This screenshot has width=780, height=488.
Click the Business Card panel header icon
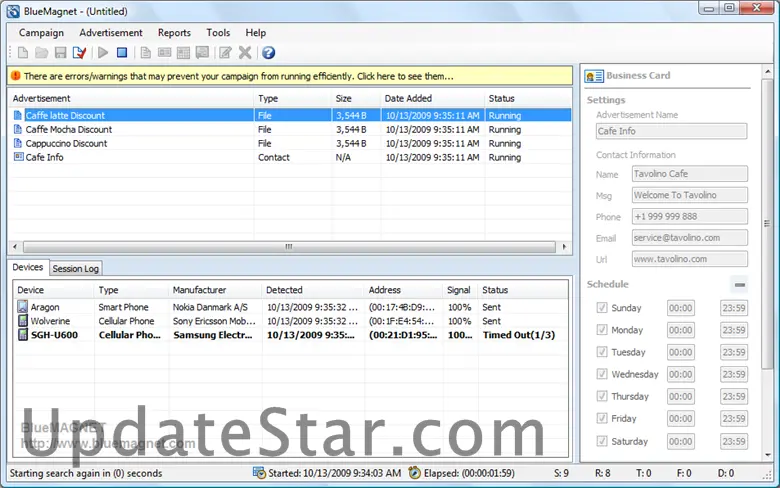(x=594, y=76)
